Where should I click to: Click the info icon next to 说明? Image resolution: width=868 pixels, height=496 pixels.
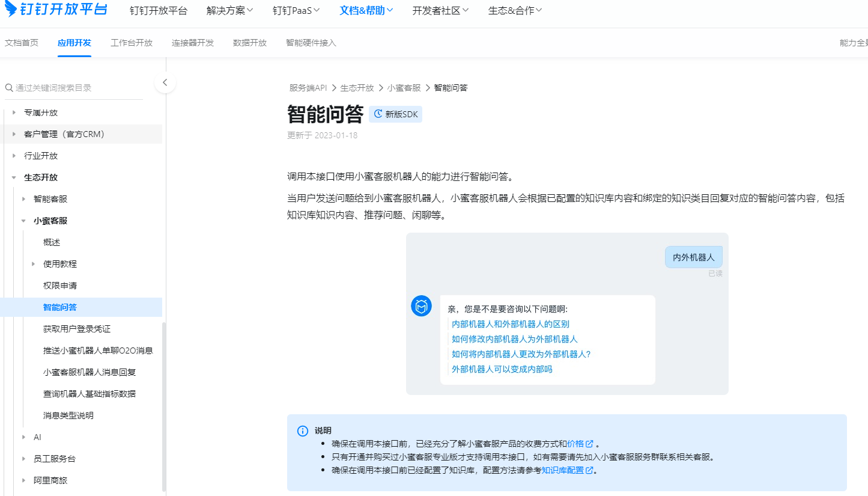pyautogui.click(x=303, y=431)
